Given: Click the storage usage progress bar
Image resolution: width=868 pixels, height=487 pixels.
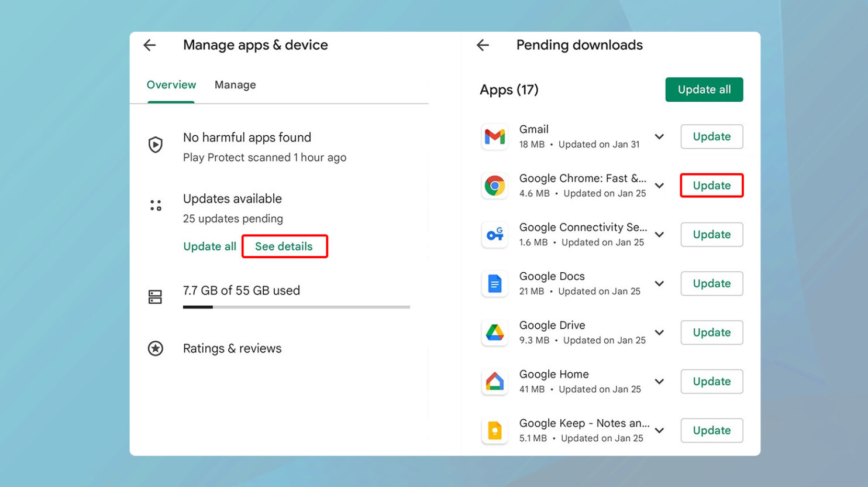Looking at the screenshot, I should pos(296,307).
